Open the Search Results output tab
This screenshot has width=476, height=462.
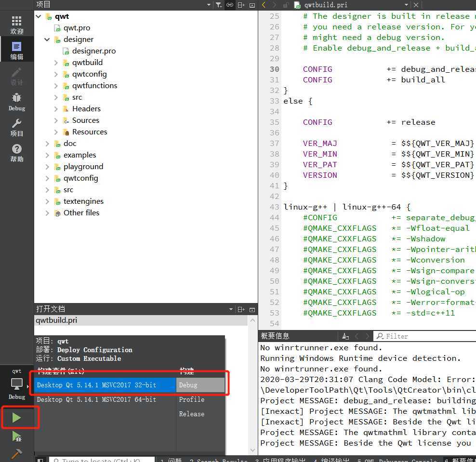tap(219, 460)
